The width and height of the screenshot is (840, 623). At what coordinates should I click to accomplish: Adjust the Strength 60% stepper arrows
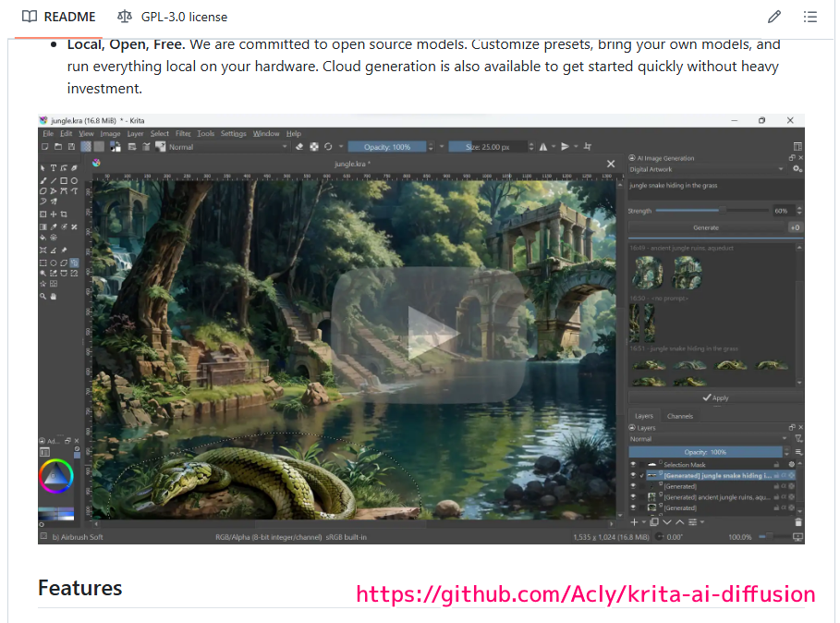point(799,211)
